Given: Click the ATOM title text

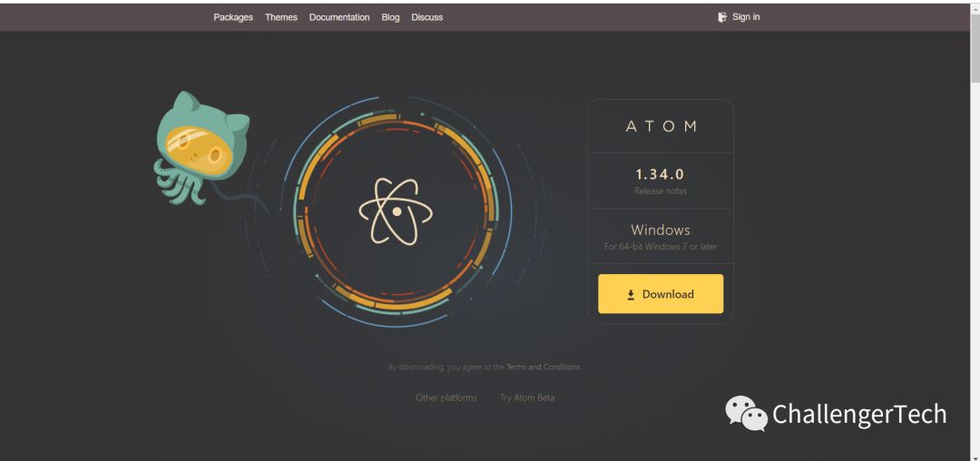Looking at the screenshot, I should 661,126.
